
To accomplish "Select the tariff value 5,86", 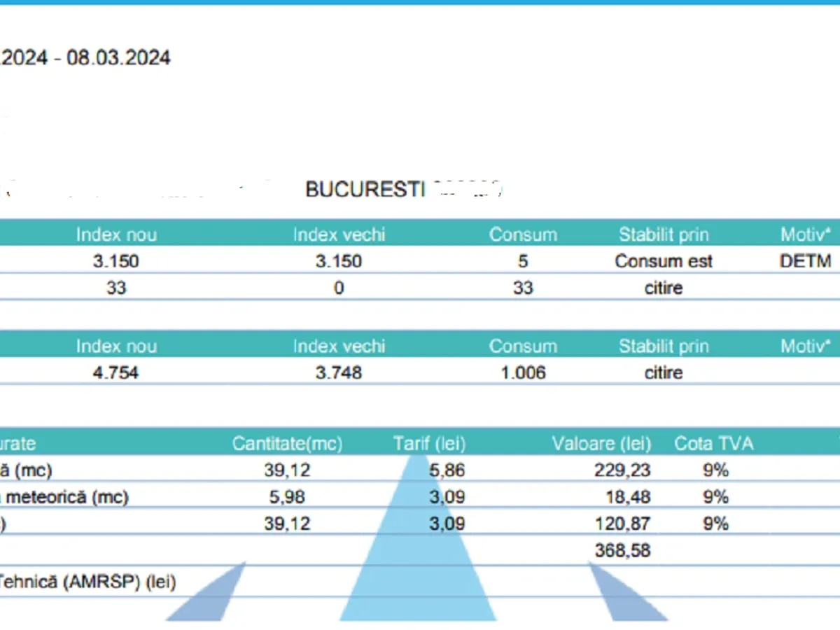I will 447,470.
